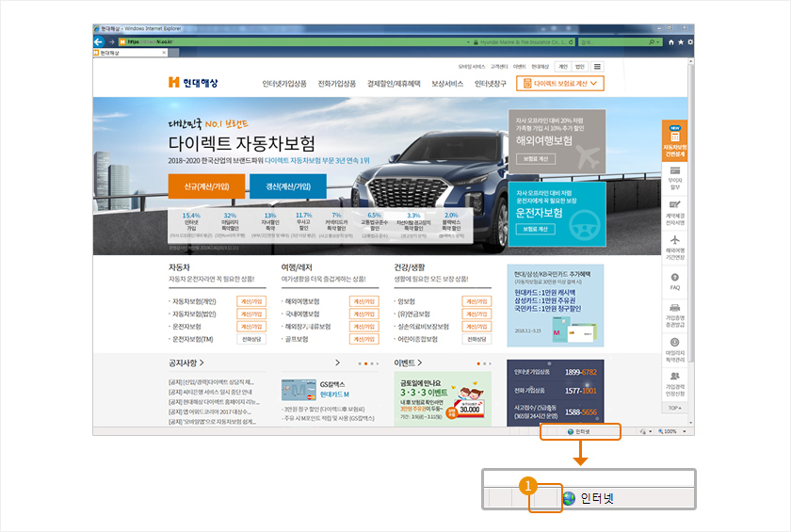Viewport: 791px width, 532px height.
Task: Open the hamburger menu icon
Action: point(597,67)
